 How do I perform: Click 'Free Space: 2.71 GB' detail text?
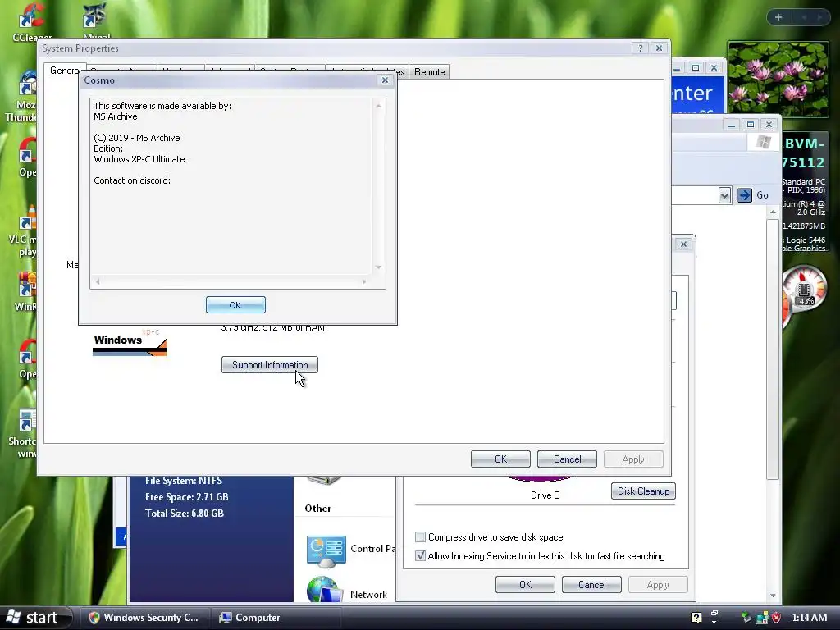(x=186, y=497)
